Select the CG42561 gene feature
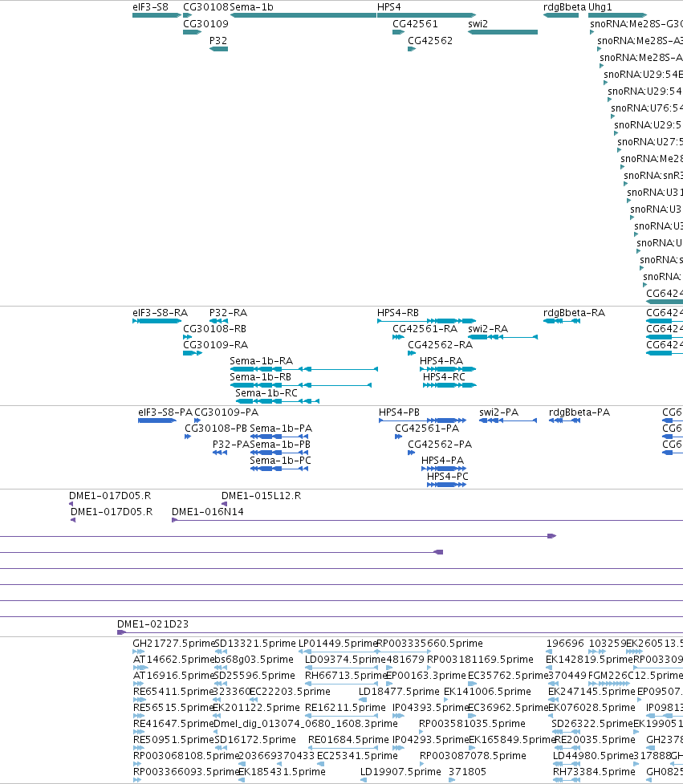The height and width of the screenshot is (784, 683). [399, 32]
